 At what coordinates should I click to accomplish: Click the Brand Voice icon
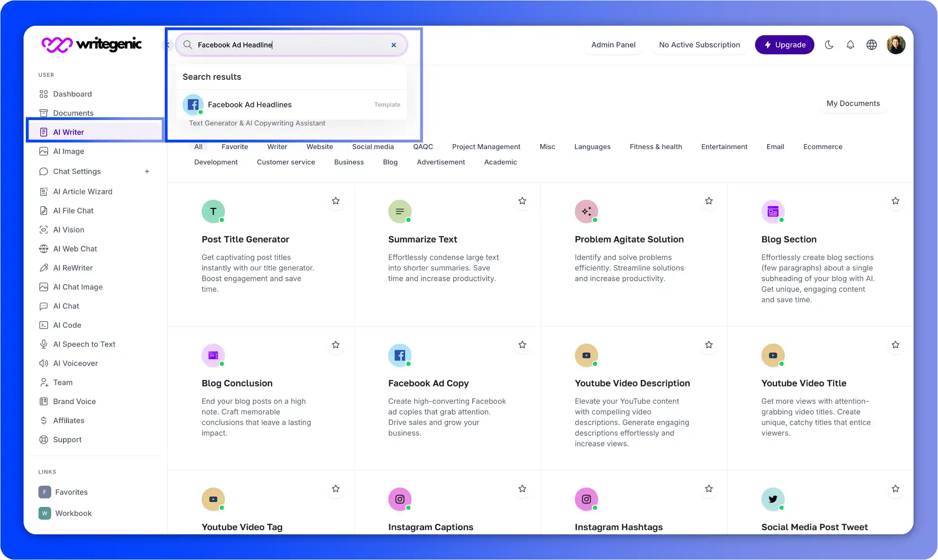44,401
